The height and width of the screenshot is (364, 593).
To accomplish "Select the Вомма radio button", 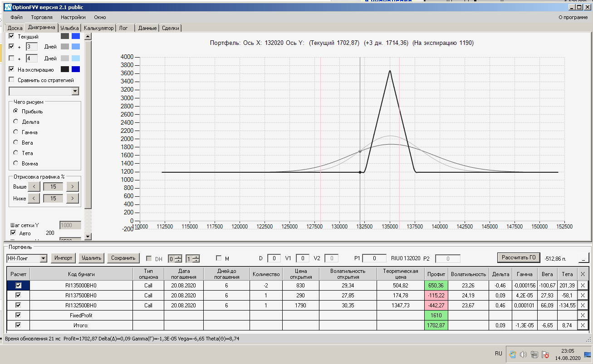I will [16, 163].
